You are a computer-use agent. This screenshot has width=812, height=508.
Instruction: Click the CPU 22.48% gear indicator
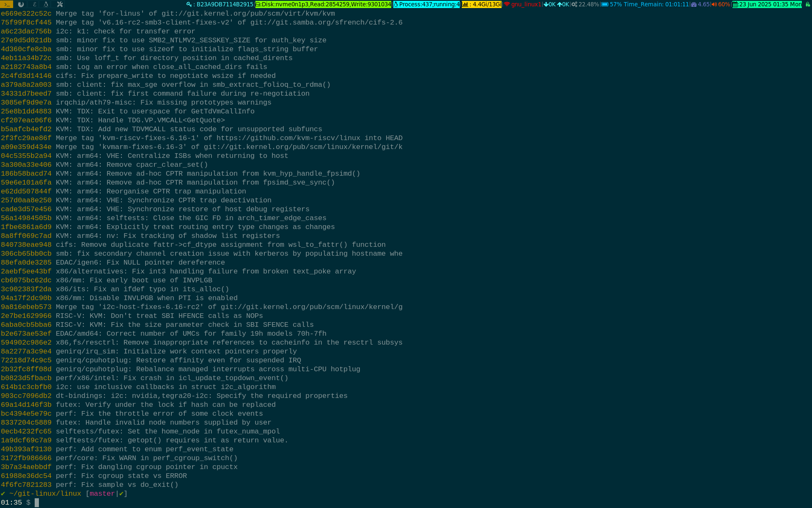[x=585, y=4]
